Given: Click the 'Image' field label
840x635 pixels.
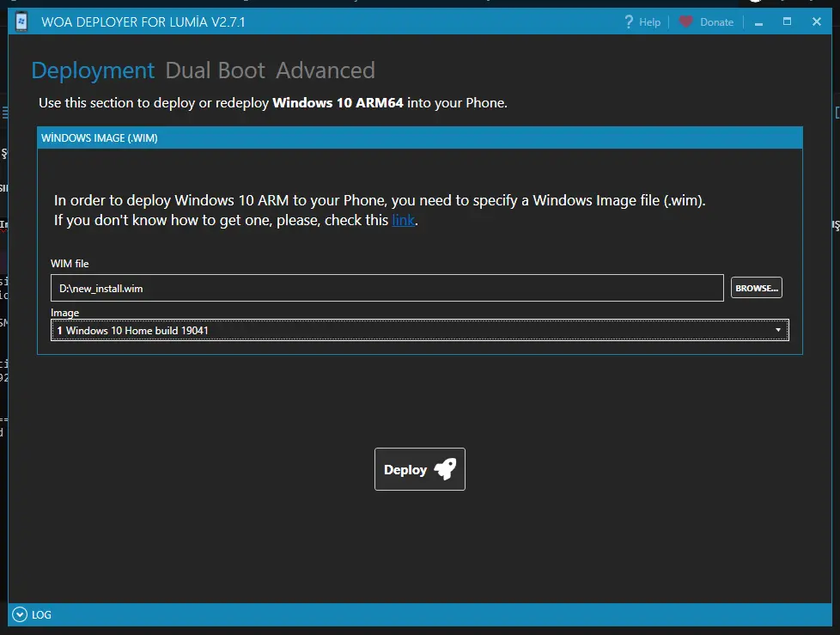Looking at the screenshot, I should (x=64, y=313).
